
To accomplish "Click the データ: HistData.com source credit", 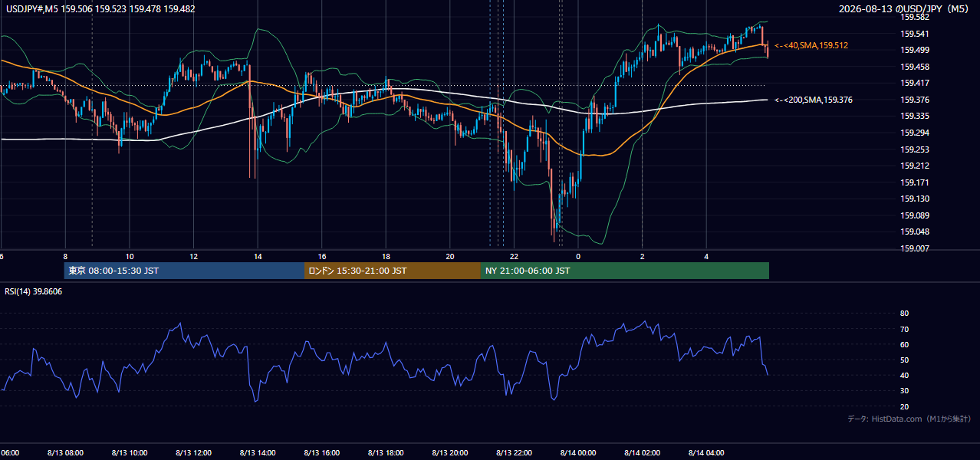I will 909,419.
